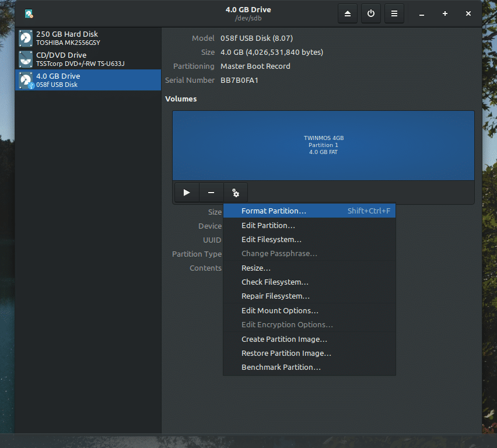Close the Disks window
Screen dimensions: 497x448
pyautogui.click(x=468, y=13)
